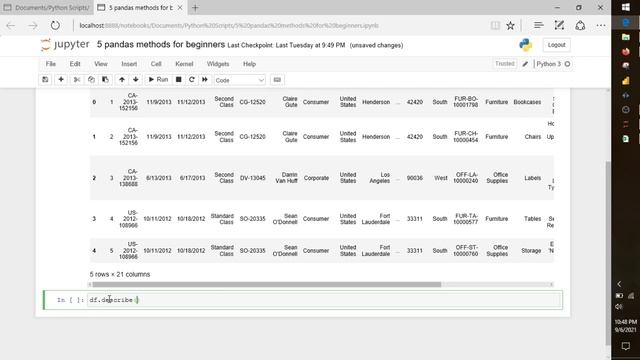Image resolution: width=640 pixels, height=360 pixels.
Task: Interrupt the kernel with the stop icon
Action: click(x=178, y=80)
